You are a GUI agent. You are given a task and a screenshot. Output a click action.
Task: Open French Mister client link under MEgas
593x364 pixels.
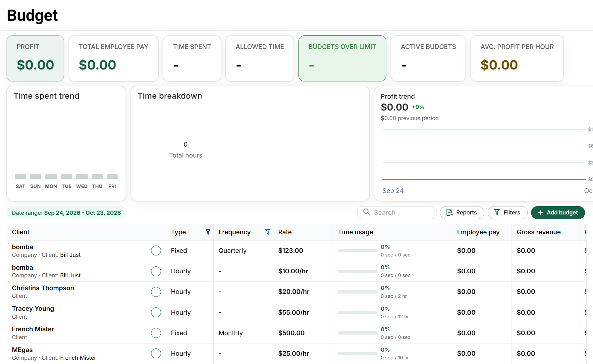pyautogui.click(x=78, y=358)
